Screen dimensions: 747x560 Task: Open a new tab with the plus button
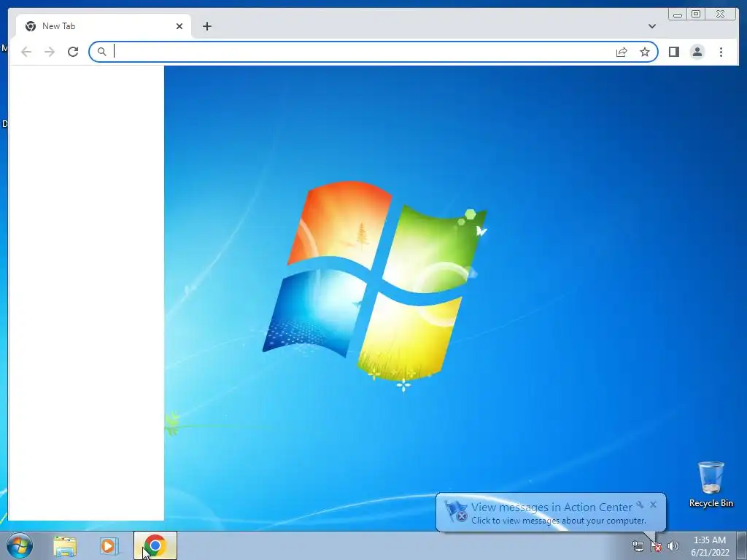[x=206, y=26]
